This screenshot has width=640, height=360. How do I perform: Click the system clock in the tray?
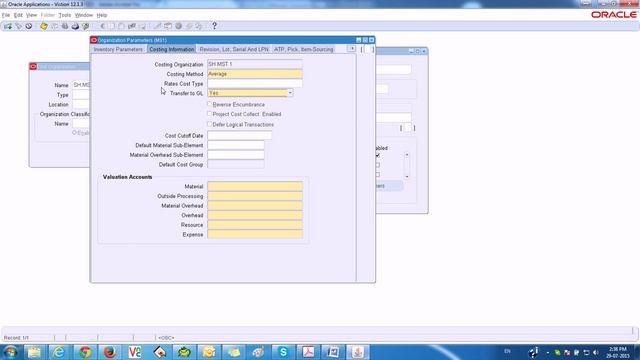tap(617, 352)
